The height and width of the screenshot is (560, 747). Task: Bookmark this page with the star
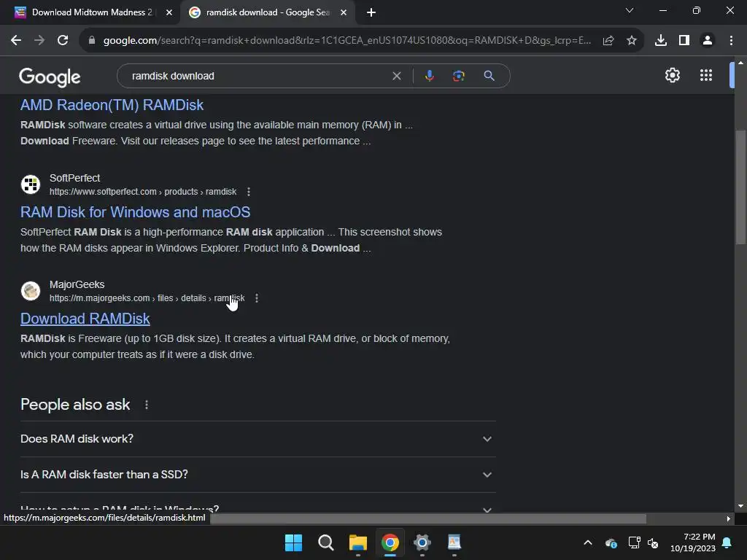pyautogui.click(x=632, y=41)
